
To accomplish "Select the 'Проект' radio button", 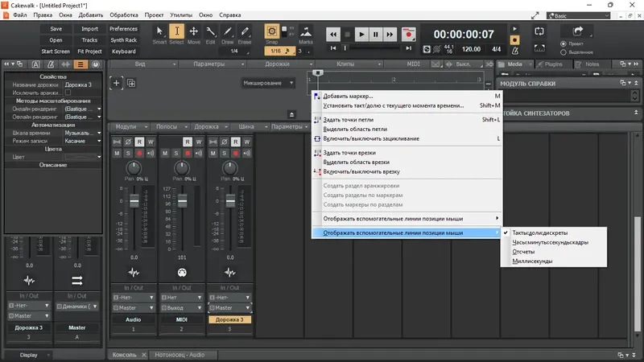I will pos(563,44).
